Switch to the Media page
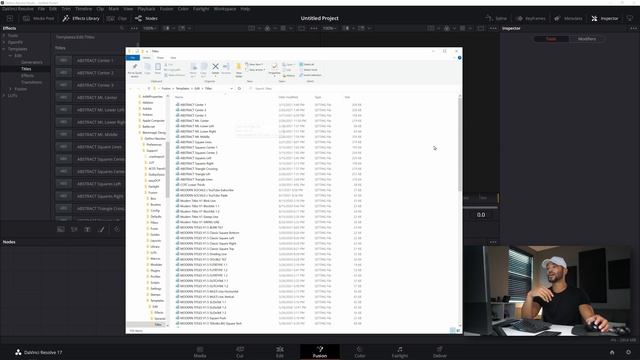Screen dimensions: 640x360 pyautogui.click(x=200, y=352)
